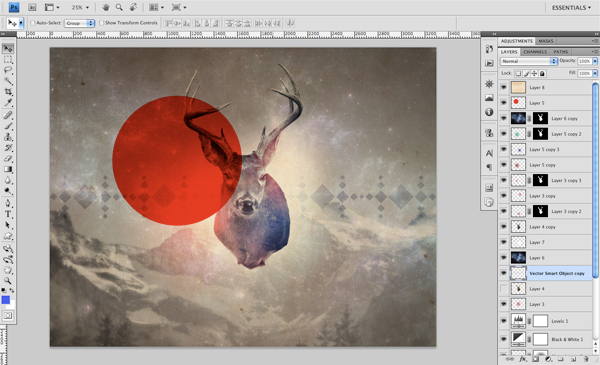600x365 pixels.
Task: Click Lock transparent pixels button
Action: (x=518, y=73)
